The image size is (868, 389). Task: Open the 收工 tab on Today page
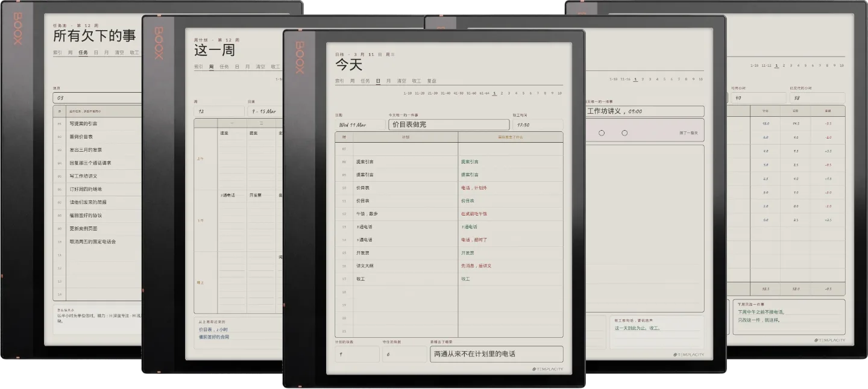pyautogui.click(x=417, y=81)
